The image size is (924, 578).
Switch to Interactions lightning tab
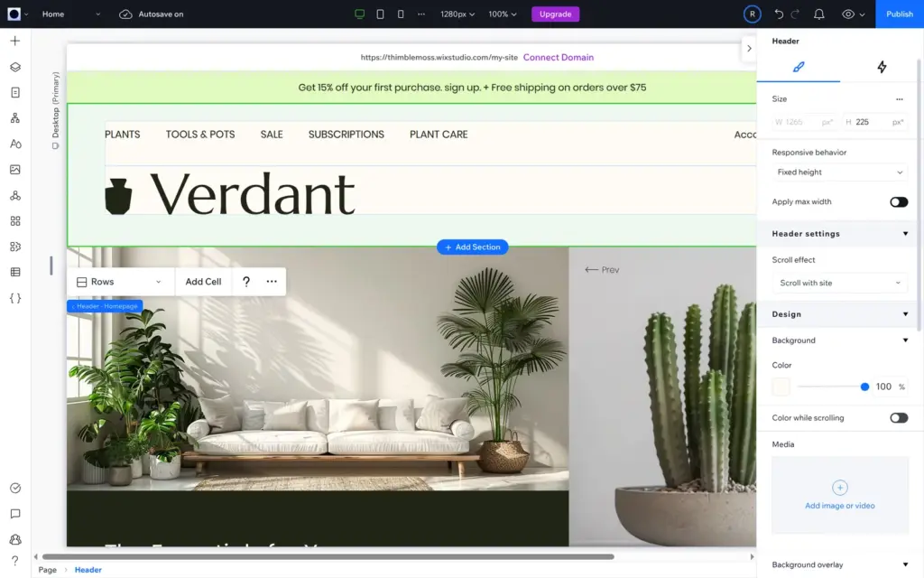pos(882,67)
